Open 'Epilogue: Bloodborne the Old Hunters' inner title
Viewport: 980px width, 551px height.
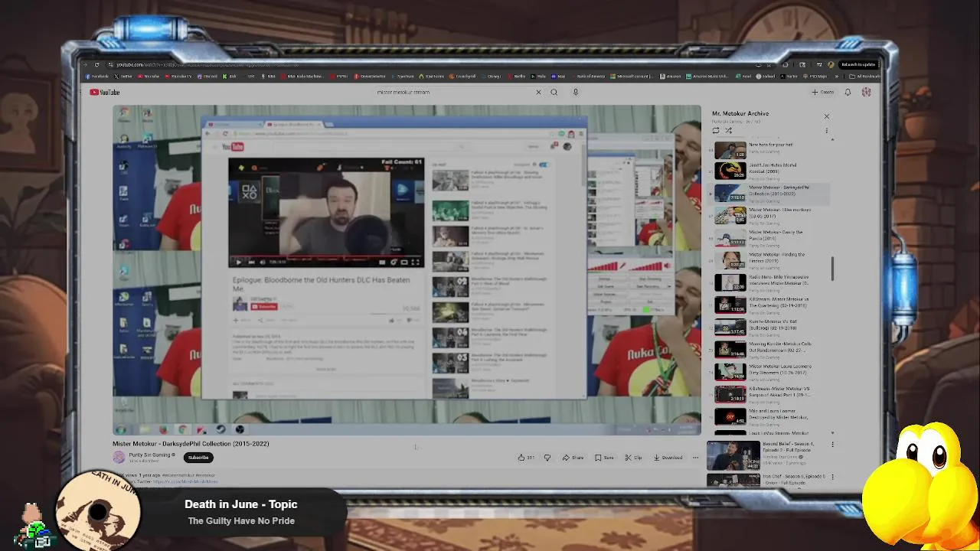pos(322,284)
